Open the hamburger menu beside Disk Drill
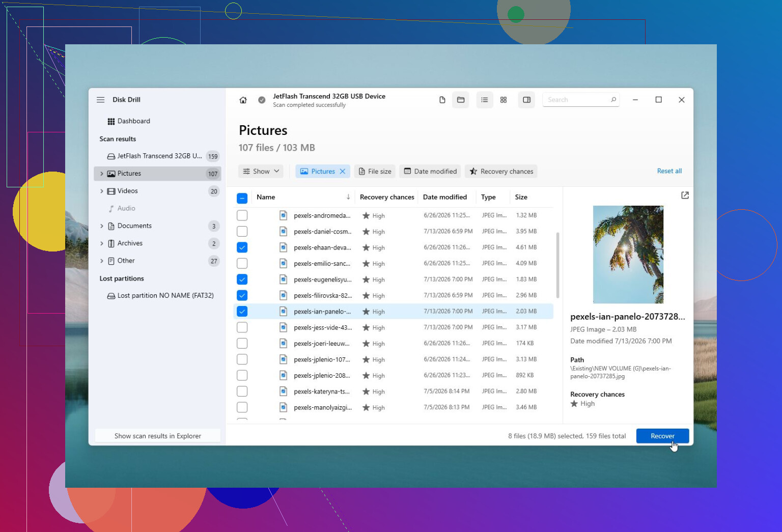 [x=101, y=100]
